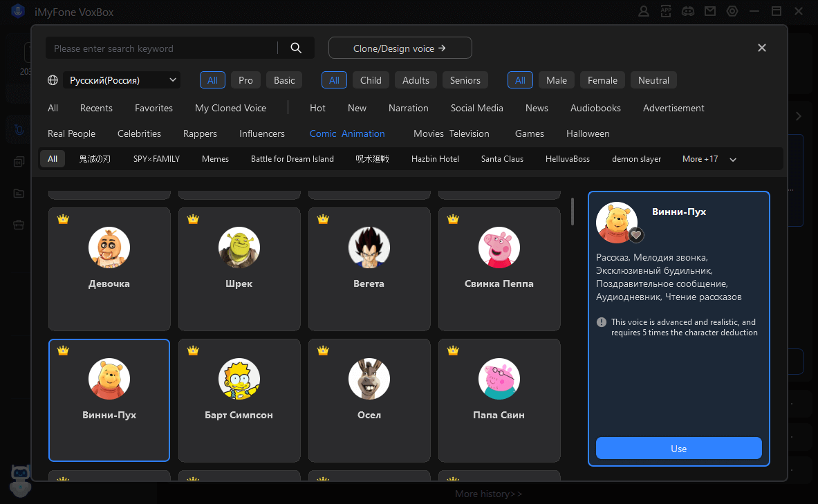Open the settings icon in title bar
The height and width of the screenshot is (504, 818).
coord(732,11)
